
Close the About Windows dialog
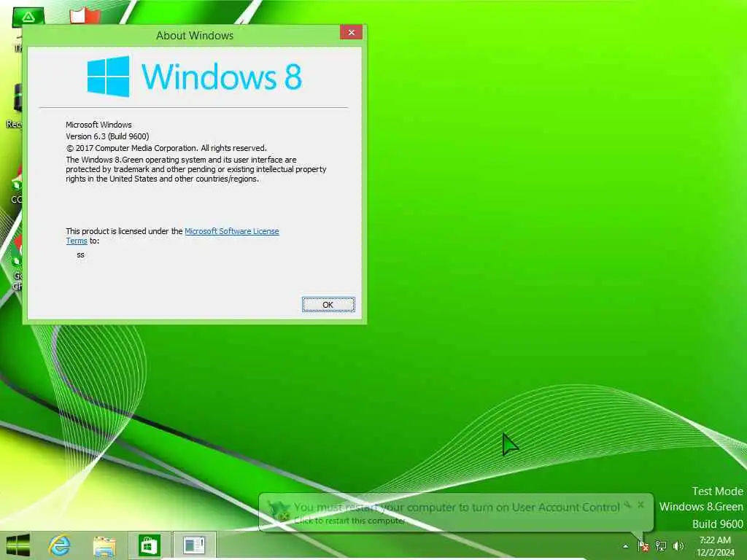tap(351, 32)
